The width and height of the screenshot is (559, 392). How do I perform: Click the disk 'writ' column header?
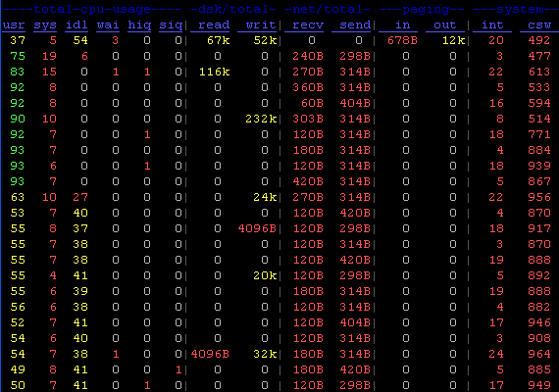click(261, 24)
